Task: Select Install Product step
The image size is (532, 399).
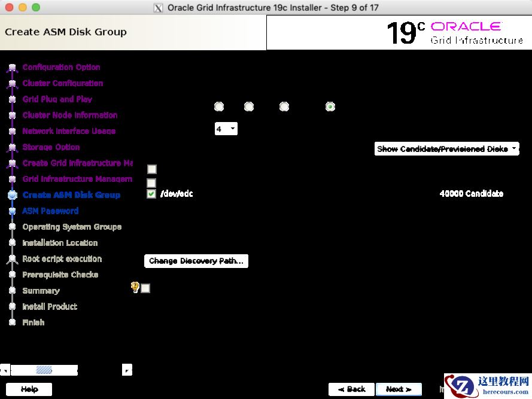Action: pyautogui.click(x=50, y=306)
